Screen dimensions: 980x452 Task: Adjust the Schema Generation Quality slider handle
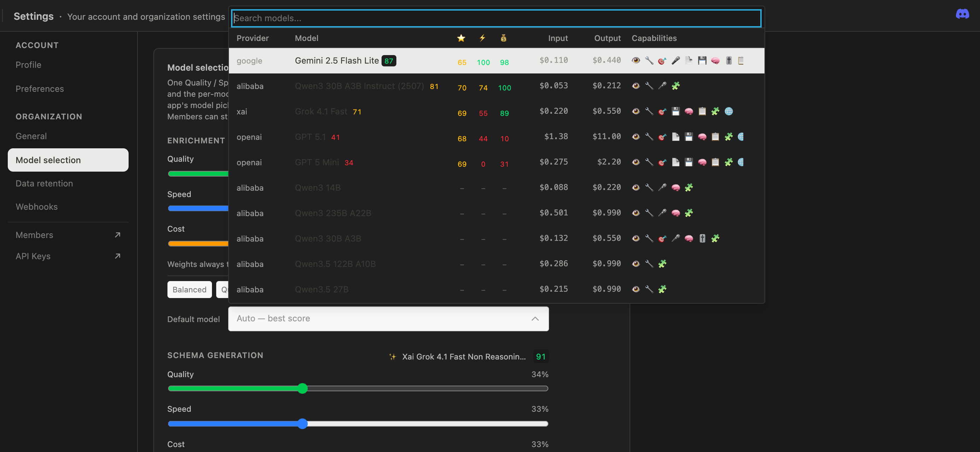[302, 388]
